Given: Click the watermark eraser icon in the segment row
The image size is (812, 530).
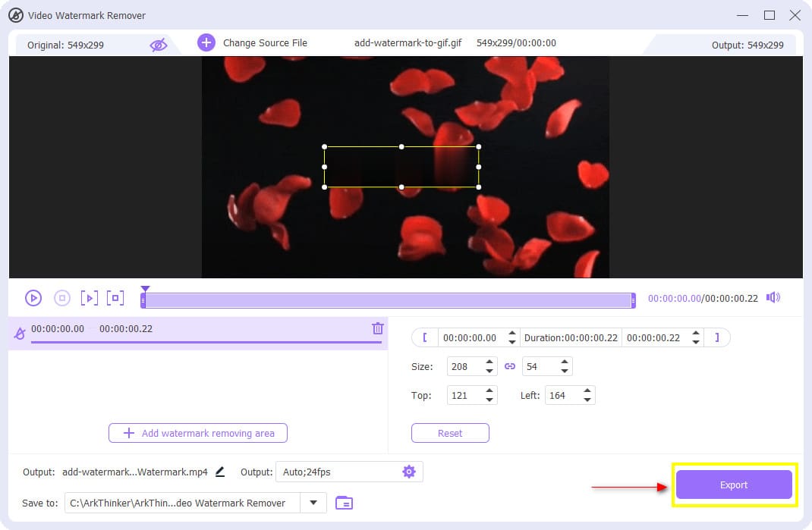Looking at the screenshot, I should (x=20, y=334).
